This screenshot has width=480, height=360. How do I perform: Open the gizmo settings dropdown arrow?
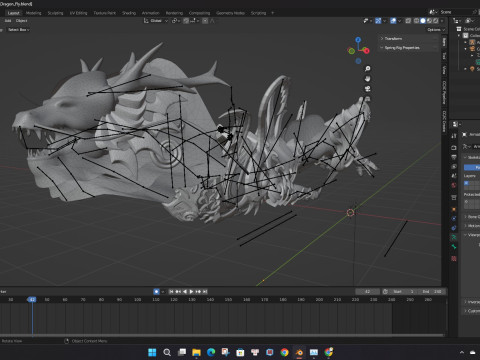384,21
